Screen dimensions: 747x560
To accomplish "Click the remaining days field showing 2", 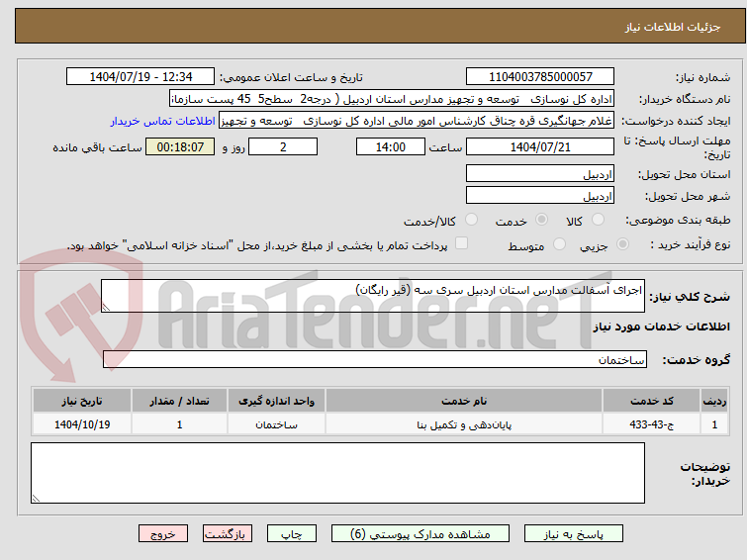I will 283,146.
